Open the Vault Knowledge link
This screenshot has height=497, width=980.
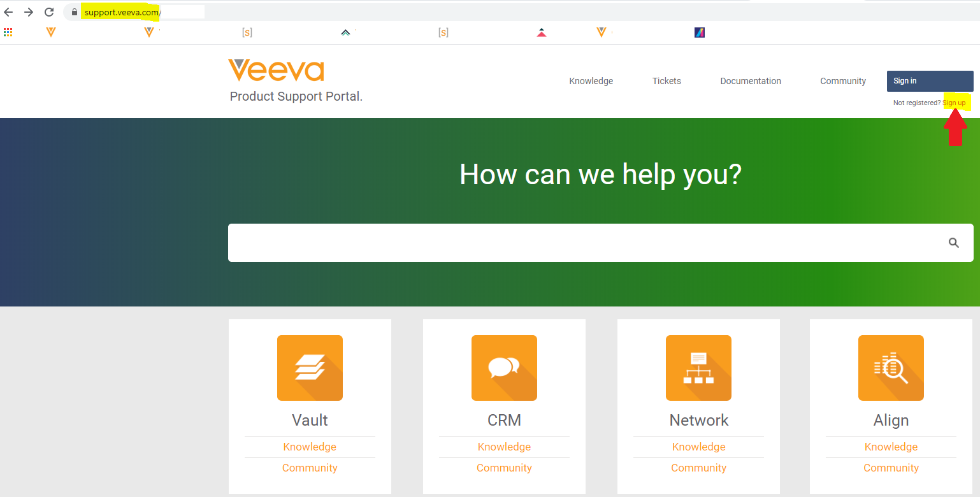pos(310,447)
